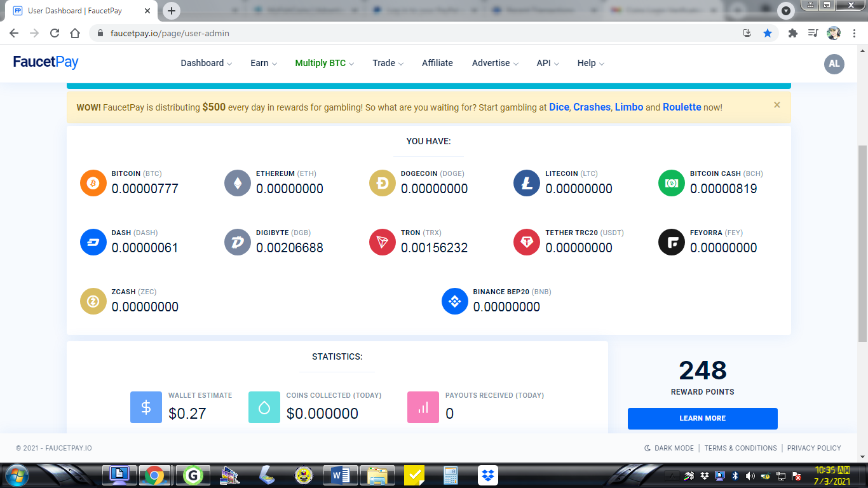Expand the Trade dropdown menu
The height and width of the screenshot is (488, 868).
point(388,64)
